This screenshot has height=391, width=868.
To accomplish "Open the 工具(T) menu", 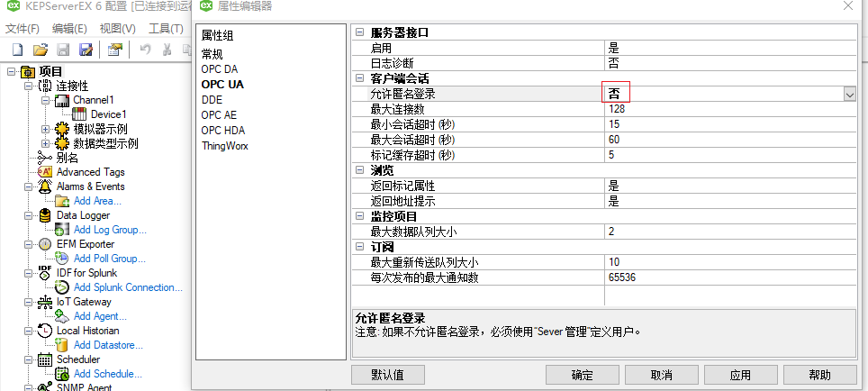I will pos(166,29).
